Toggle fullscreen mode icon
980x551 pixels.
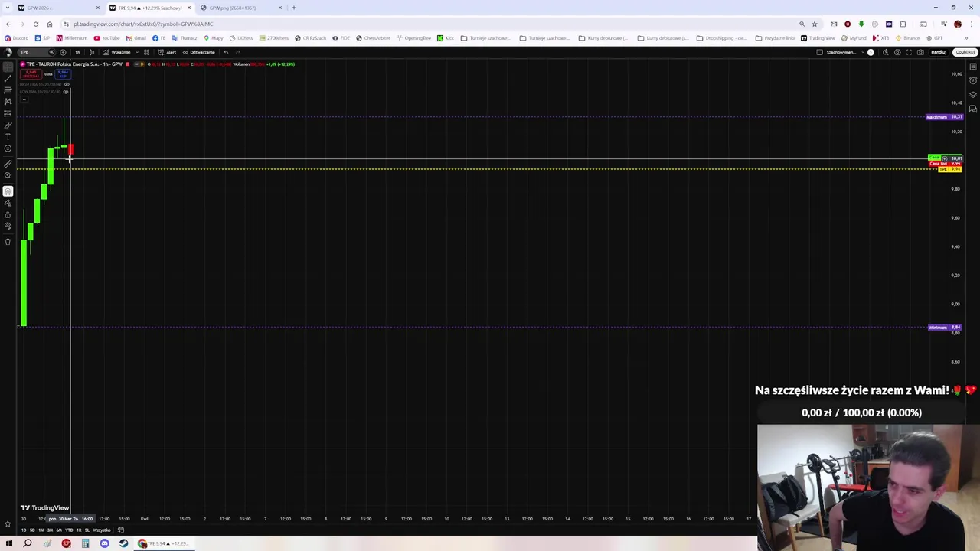[909, 52]
